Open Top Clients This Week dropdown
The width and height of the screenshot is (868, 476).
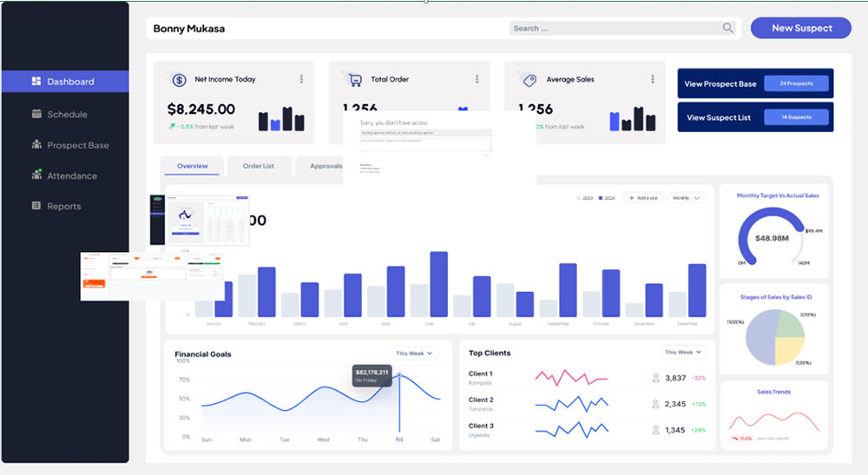(683, 353)
